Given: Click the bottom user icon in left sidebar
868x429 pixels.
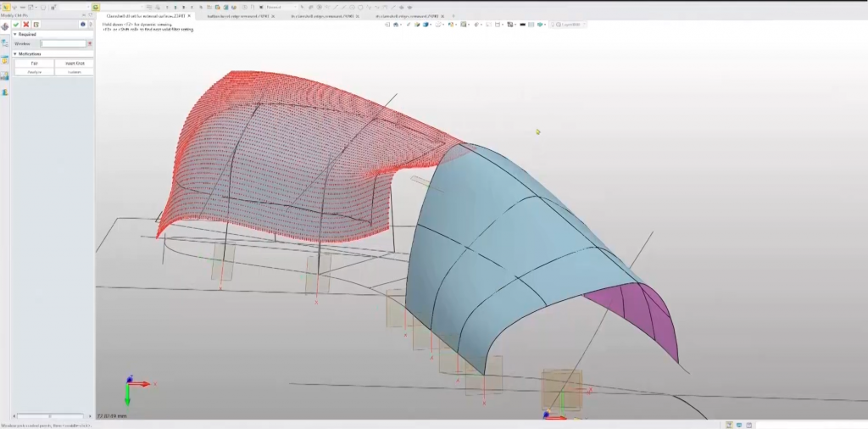Looking at the screenshot, I should (x=5, y=92).
